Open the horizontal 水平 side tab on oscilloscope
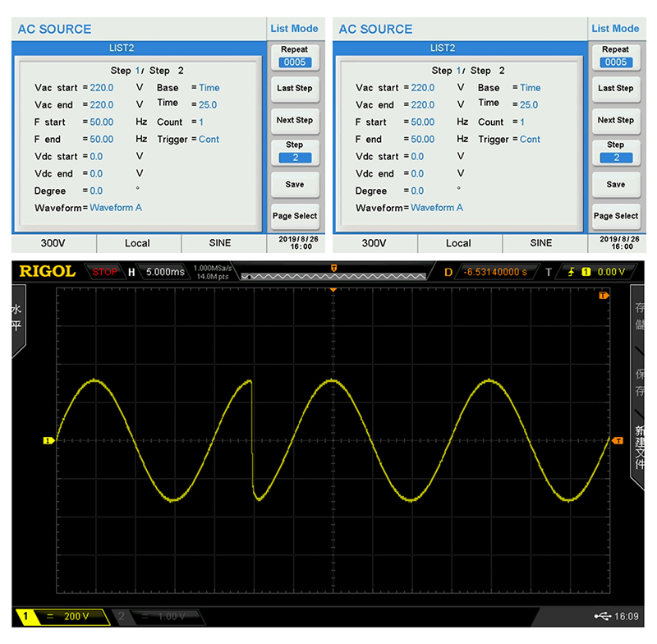Viewport: 657px width, 644px height. coord(16,317)
